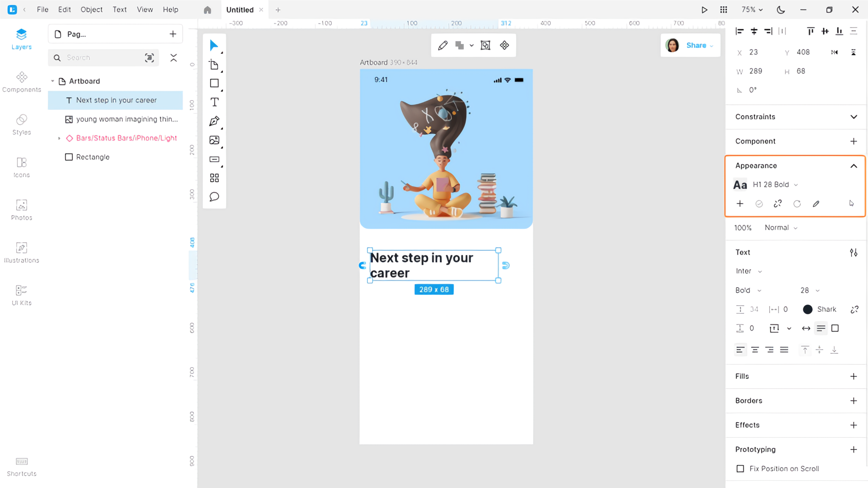
Task: Enable Fix Position on Scroll
Action: 740,469
